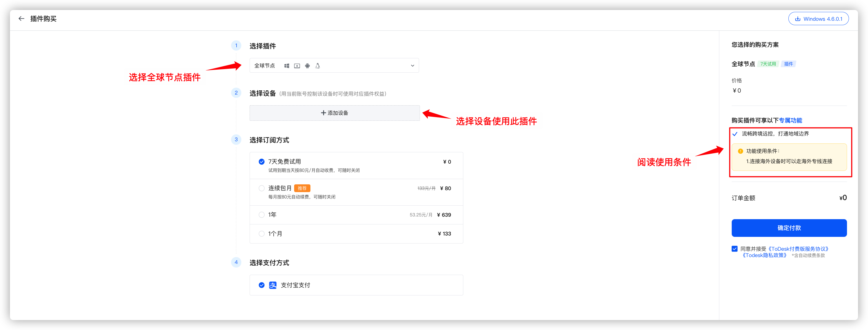The image size is (868, 330).
Task: Expand the 全球节点 plugin dropdown
Action: click(334, 66)
